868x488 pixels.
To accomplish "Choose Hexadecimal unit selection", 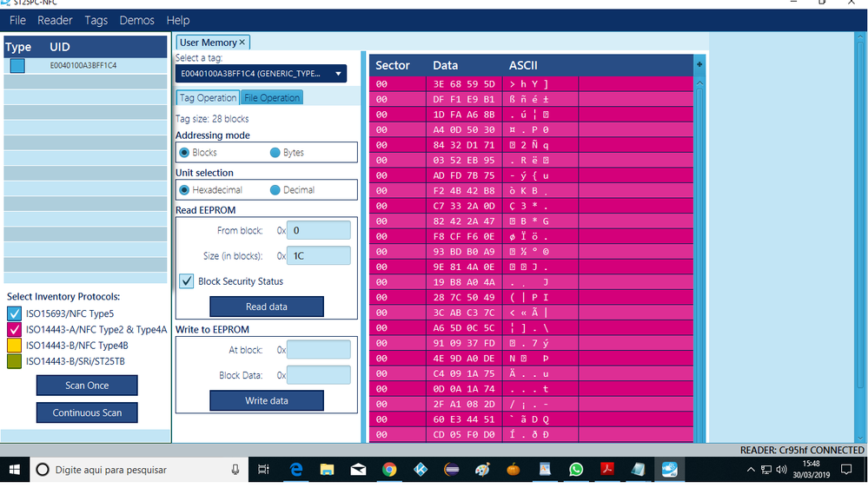I will [x=184, y=190].
